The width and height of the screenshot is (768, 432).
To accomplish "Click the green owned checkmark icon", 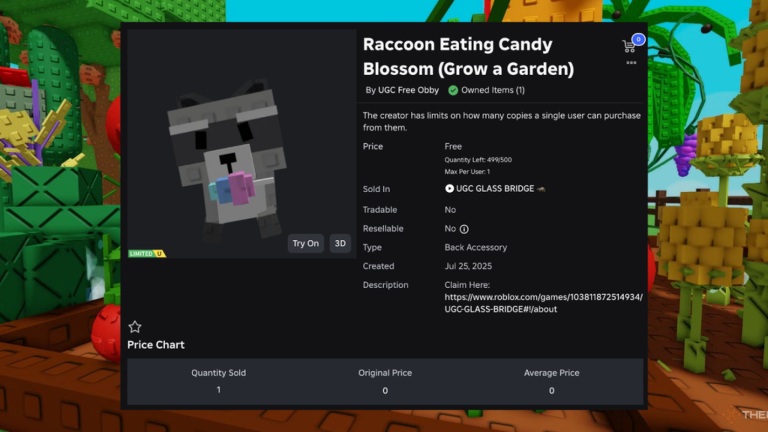I will pyautogui.click(x=453, y=90).
